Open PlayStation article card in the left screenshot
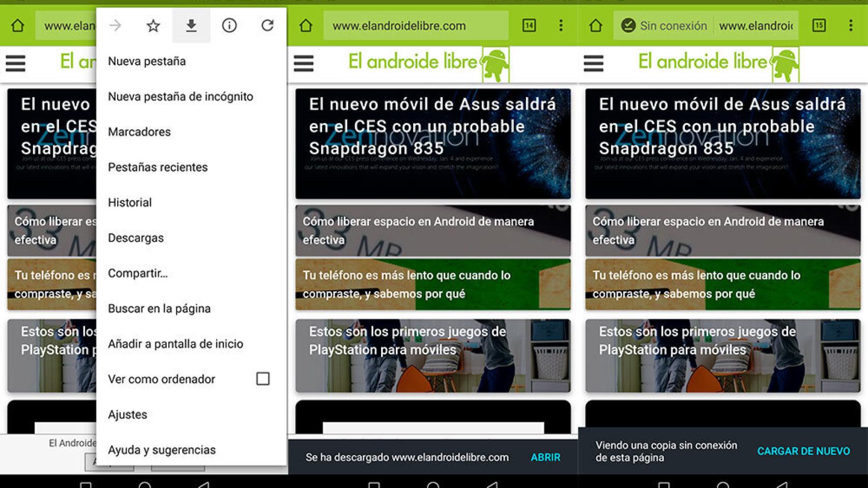 pyautogui.click(x=52, y=356)
